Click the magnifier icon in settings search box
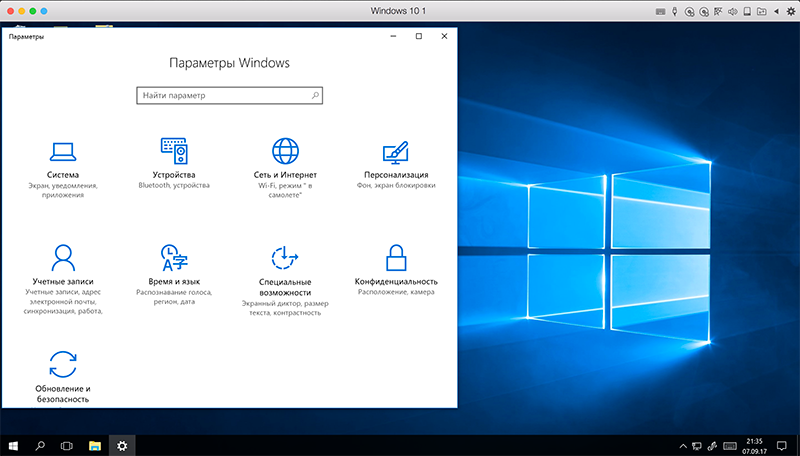 coord(315,96)
